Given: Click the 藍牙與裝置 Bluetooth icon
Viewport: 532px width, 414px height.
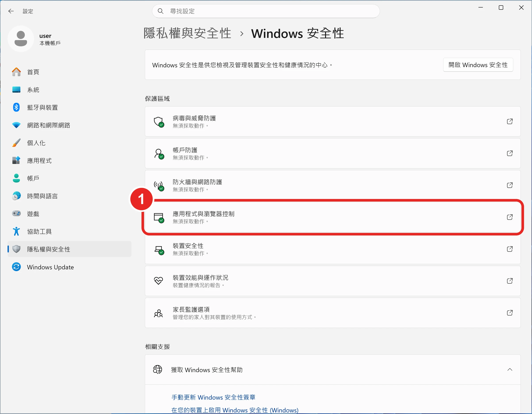Looking at the screenshot, I should 16,107.
